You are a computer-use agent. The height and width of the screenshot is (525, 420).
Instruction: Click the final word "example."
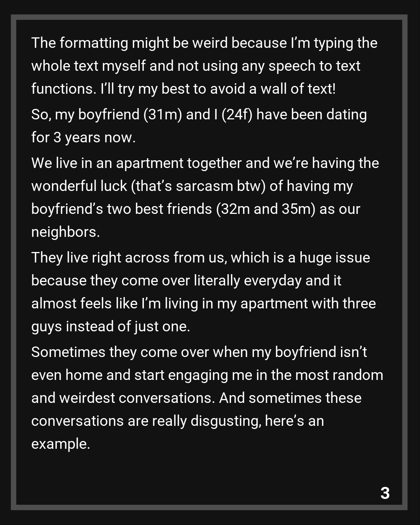point(61,444)
